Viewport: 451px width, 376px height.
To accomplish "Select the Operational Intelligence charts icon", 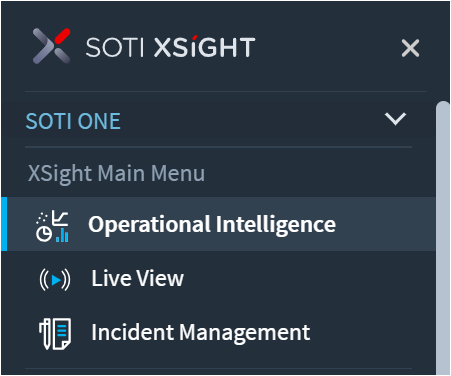I will point(52,226).
